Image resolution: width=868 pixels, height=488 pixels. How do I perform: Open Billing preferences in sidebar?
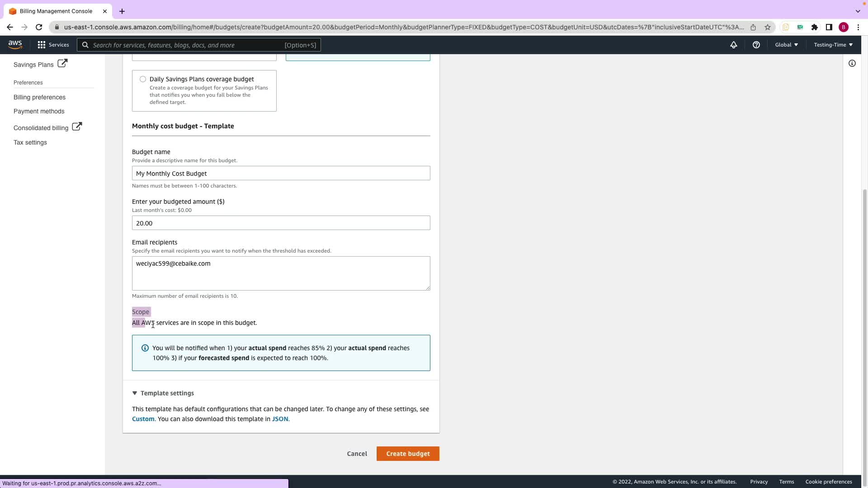tap(39, 97)
